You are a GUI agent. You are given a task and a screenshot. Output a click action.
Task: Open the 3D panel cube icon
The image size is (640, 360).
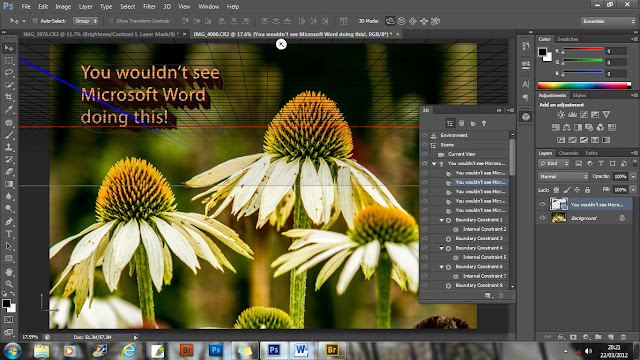(526, 117)
